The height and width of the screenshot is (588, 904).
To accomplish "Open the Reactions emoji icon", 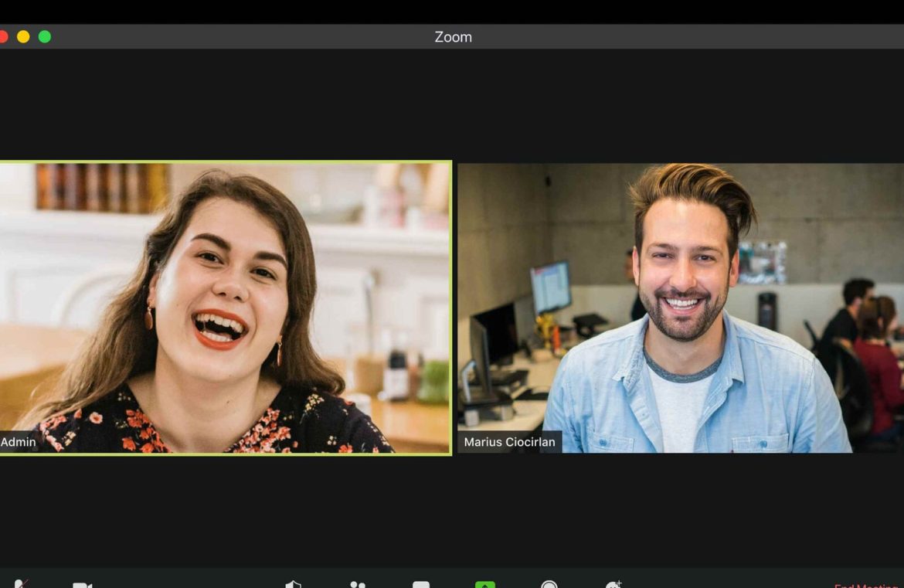I will 613,585.
